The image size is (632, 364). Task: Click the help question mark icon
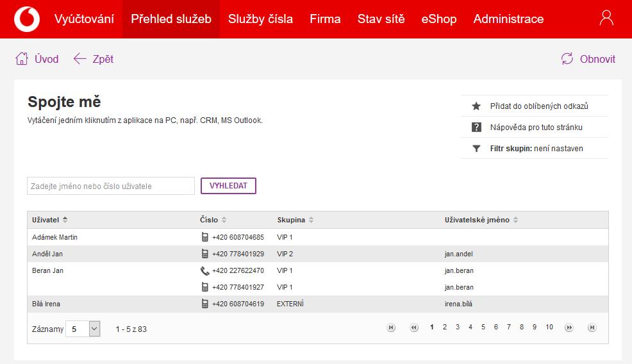pos(476,128)
